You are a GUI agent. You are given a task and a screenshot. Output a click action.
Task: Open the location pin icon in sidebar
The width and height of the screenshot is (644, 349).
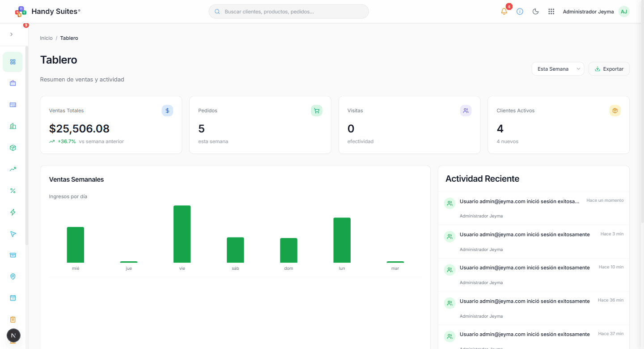(13, 277)
